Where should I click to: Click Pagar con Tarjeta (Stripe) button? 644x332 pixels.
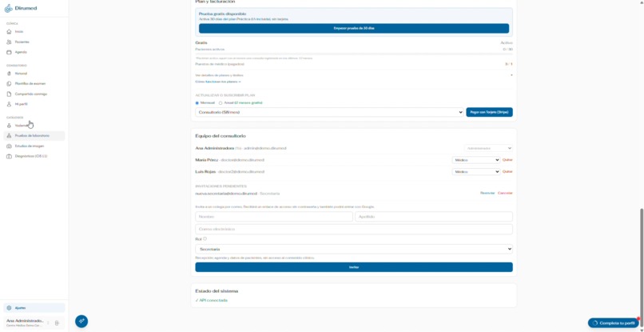[489, 112]
